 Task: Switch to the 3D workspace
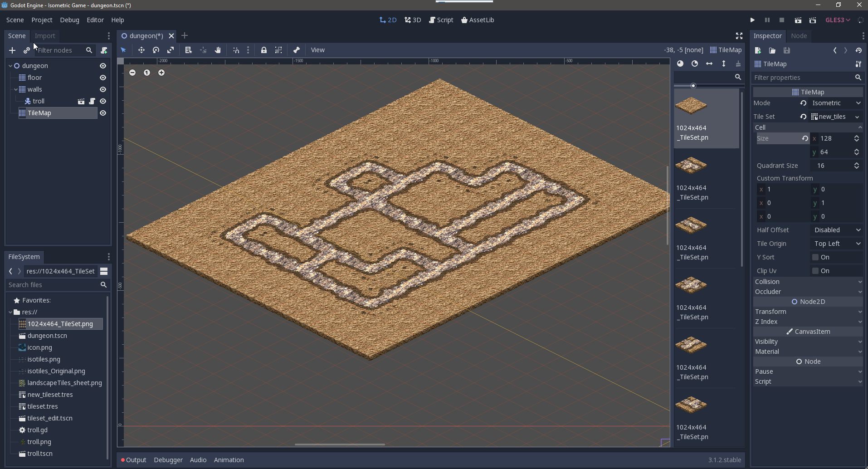[x=413, y=20]
